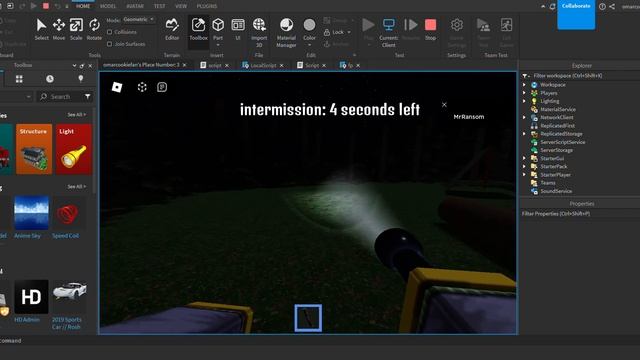Select the flashlight hotbar slot
Screen dimensions: 640x360
click(x=308, y=318)
